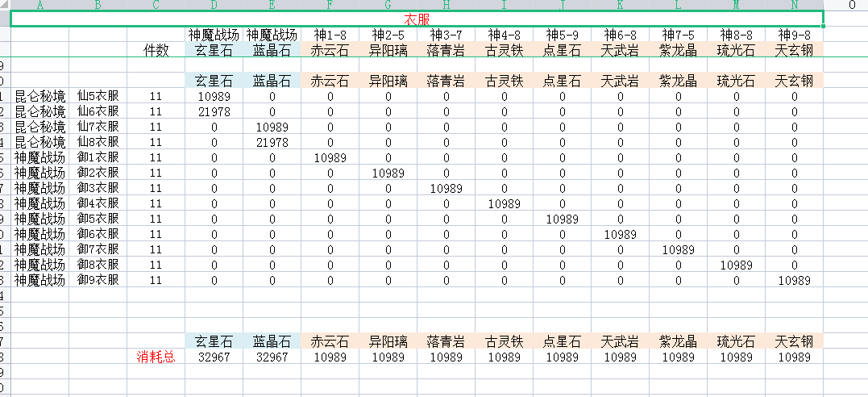Select the merged 衣服 title cell
Viewport: 868px width, 397px height.
coord(417,19)
